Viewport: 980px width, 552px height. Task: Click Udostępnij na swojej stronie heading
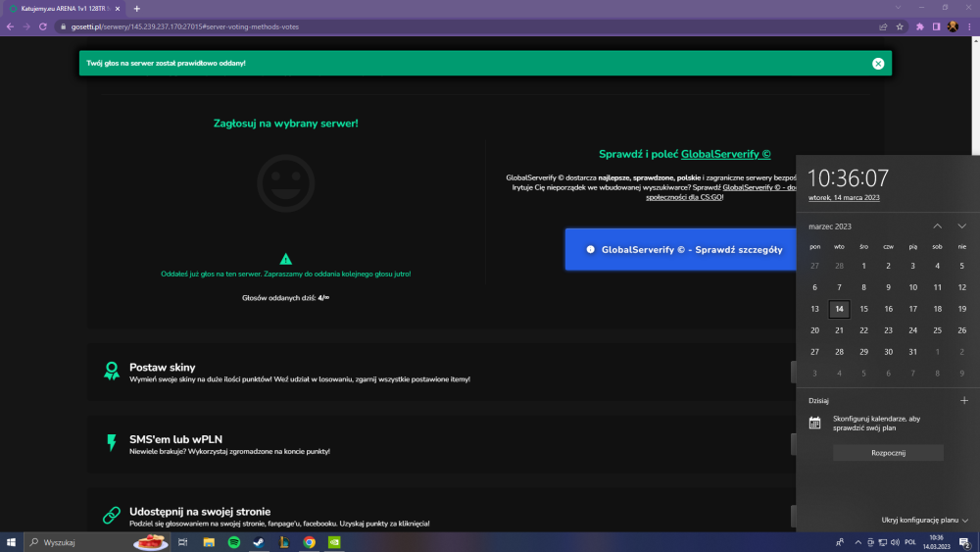(x=200, y=512)
